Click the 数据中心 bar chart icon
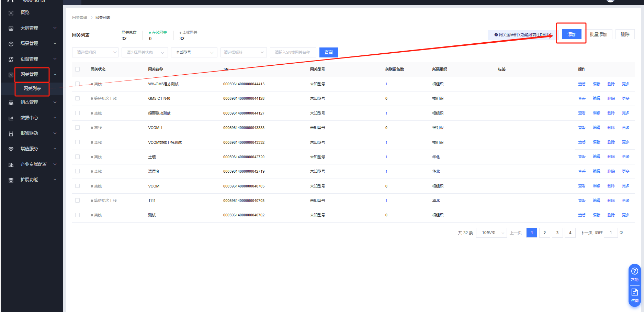Viewport: 644px width, 312px height. 11,118
